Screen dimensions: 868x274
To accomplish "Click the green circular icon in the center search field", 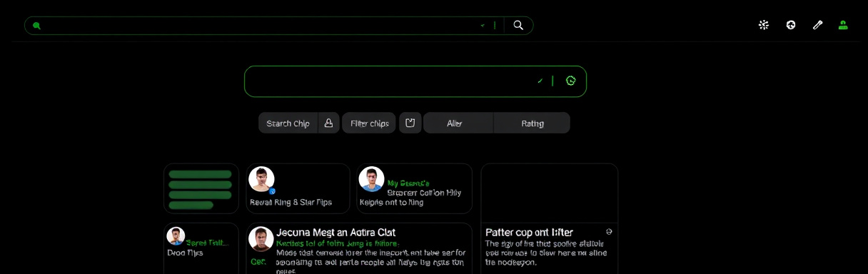I will click(x=571, y=81).
